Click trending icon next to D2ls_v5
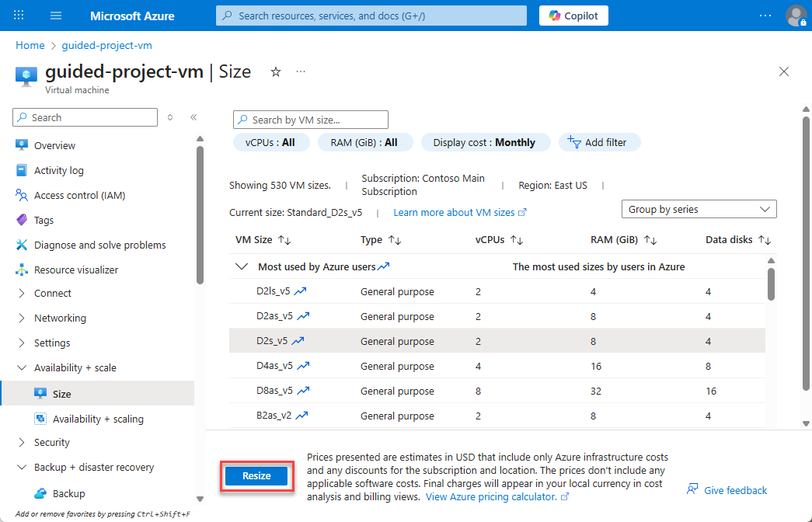This screenshot has height=522, width=812. (301, 291)
